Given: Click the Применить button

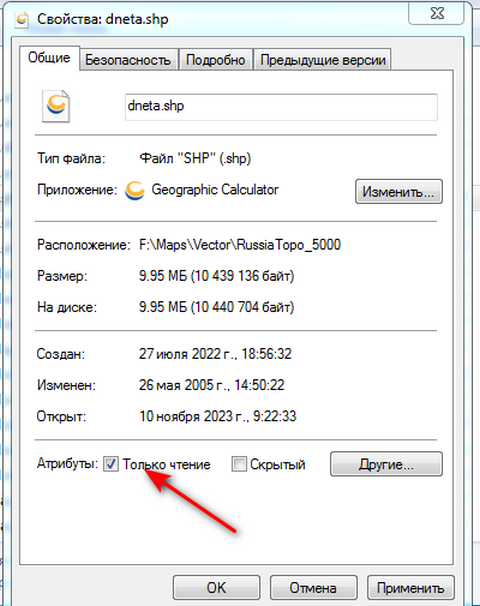Looking at the screenshot, I should (410, 587).
